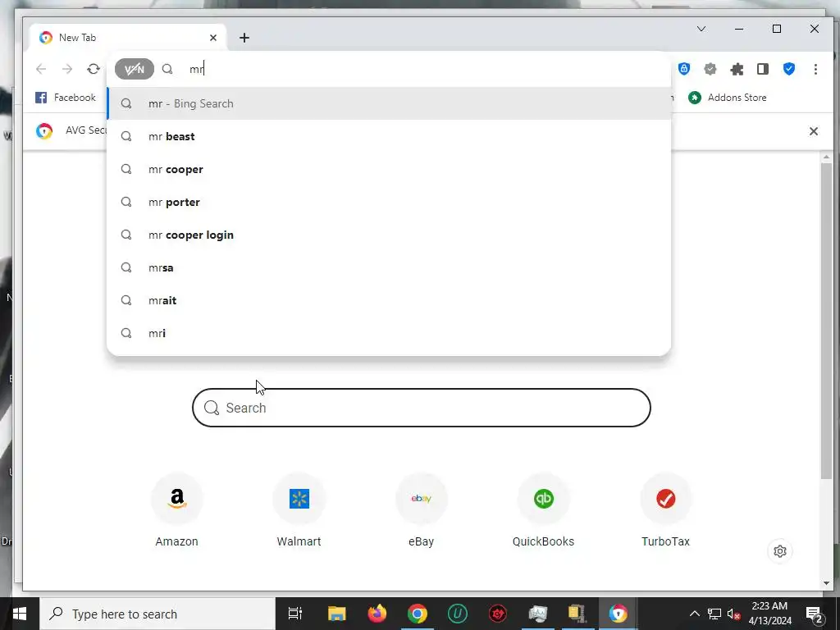Viewport: 840px width, 630px height.
Task: Close the New Tab tab
Action: coord(213,38)
